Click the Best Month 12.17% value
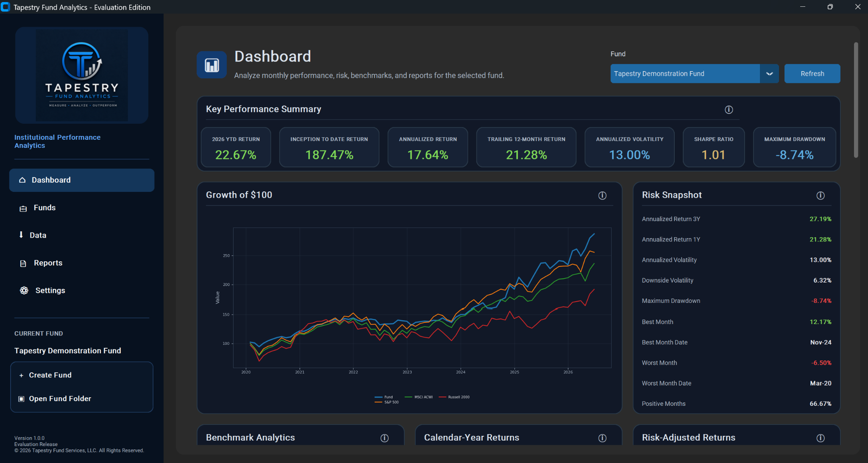This screenshot has width=868, height=463. 820,322
